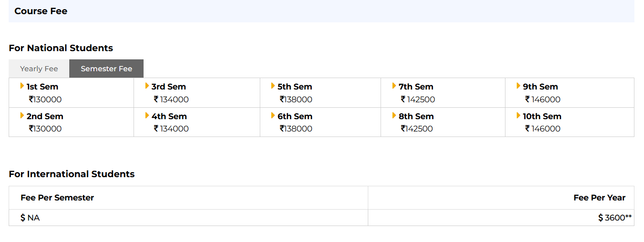Click the triangle marker next to 5th Sem
The image size is (644, 242).
tap(273, 86)
